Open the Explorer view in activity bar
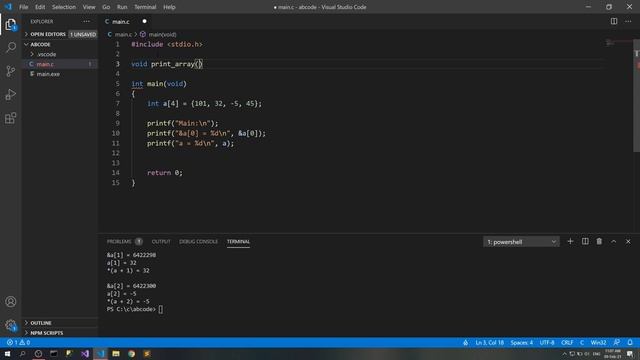Screen dimensions: 640x360 coord(11,24)
